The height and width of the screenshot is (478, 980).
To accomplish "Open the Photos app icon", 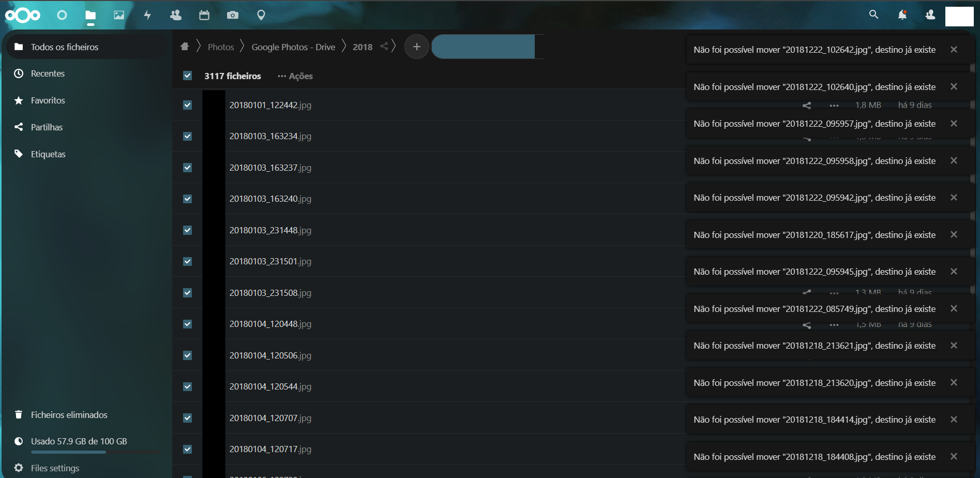I will tap(119, 15).
